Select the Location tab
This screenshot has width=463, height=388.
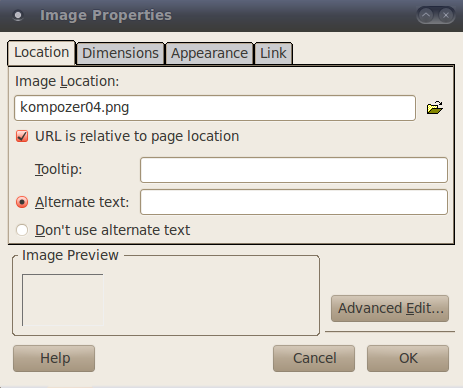[42, 52]
